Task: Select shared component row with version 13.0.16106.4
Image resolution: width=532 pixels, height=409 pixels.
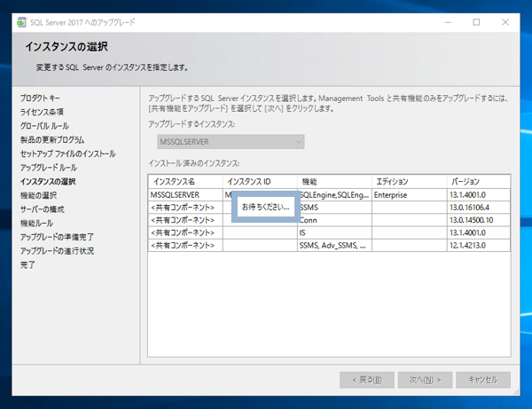Action: (329, 208)
